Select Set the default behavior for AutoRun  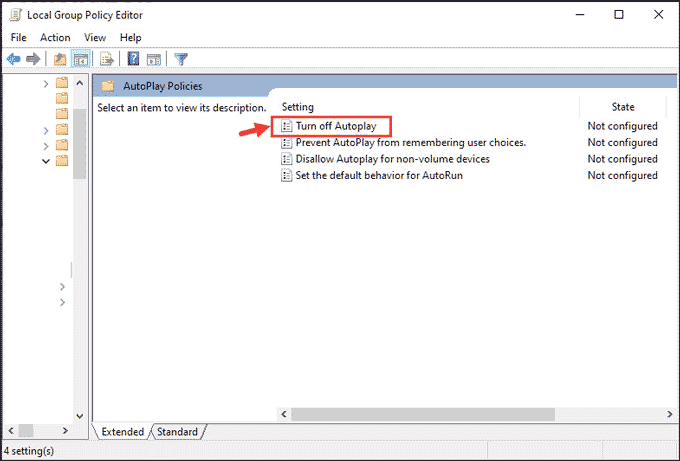click(x=379, y=176)
